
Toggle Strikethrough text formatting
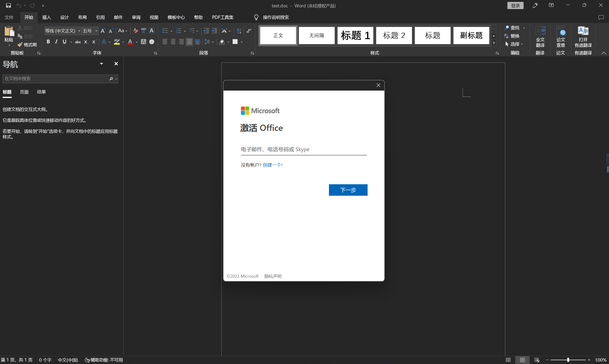click(78, 42)
